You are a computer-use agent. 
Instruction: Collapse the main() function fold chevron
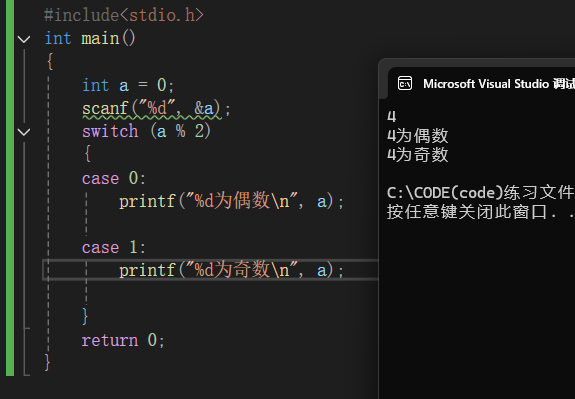[24, 39]
